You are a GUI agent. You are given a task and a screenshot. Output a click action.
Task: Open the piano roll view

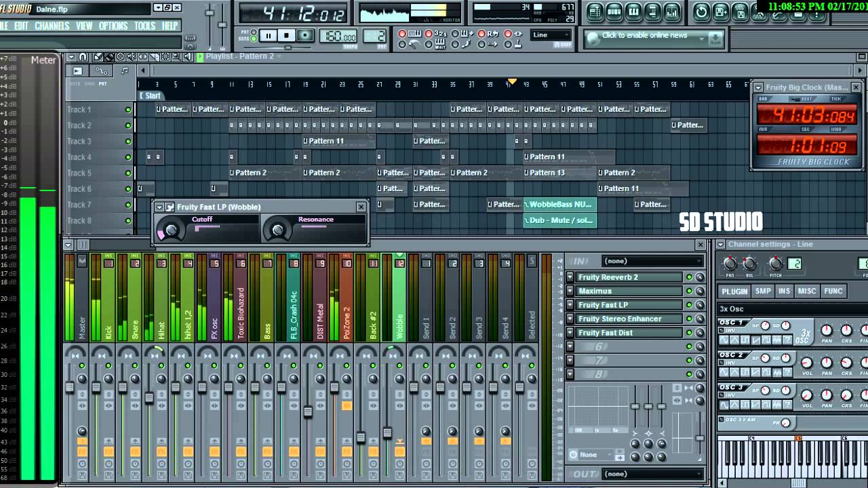point(633,12)
